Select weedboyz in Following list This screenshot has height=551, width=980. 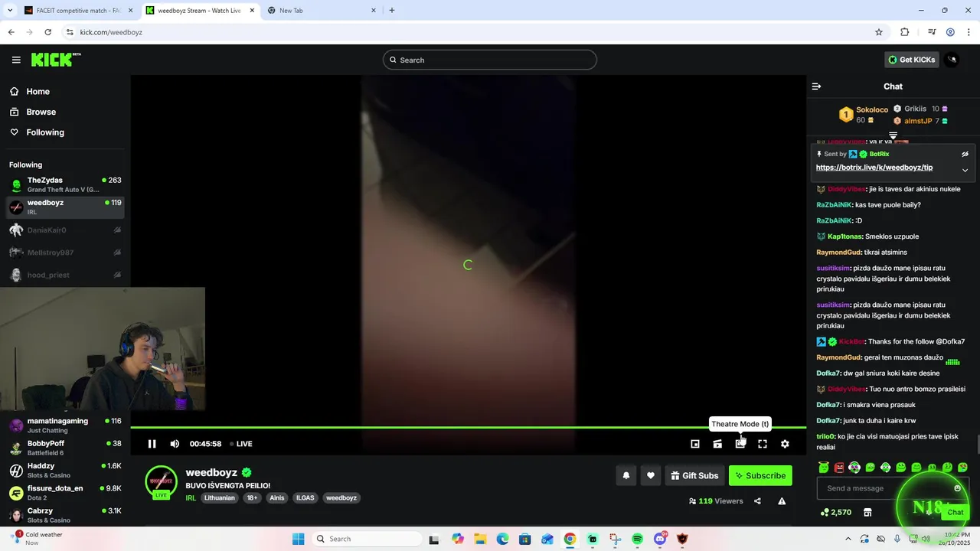pos(65,207)
